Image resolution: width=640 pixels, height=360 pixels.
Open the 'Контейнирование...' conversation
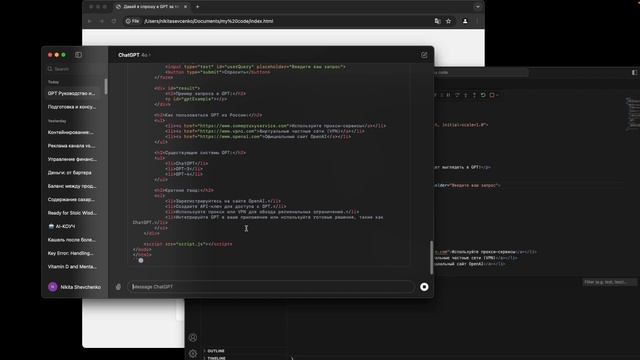(73, 133)
